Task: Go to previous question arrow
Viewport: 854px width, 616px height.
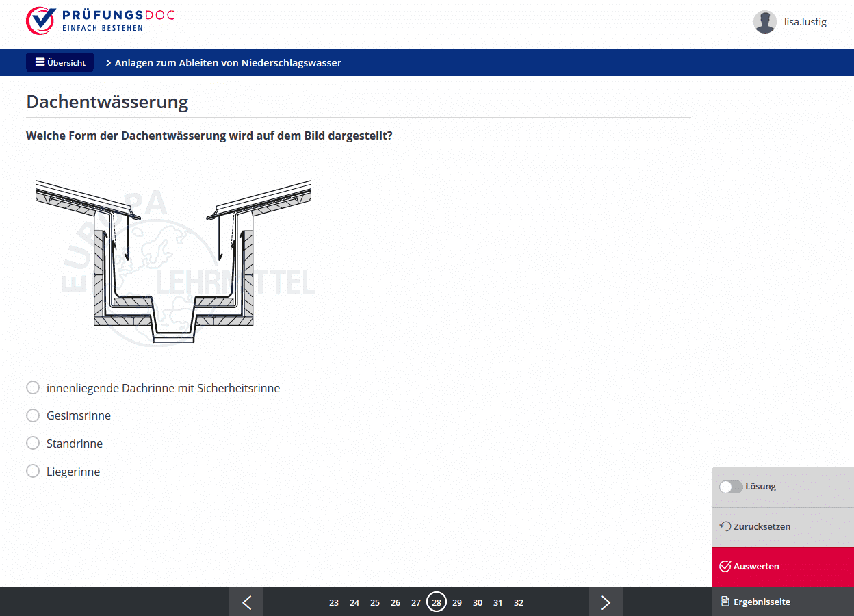Action: tap(246, 602)
